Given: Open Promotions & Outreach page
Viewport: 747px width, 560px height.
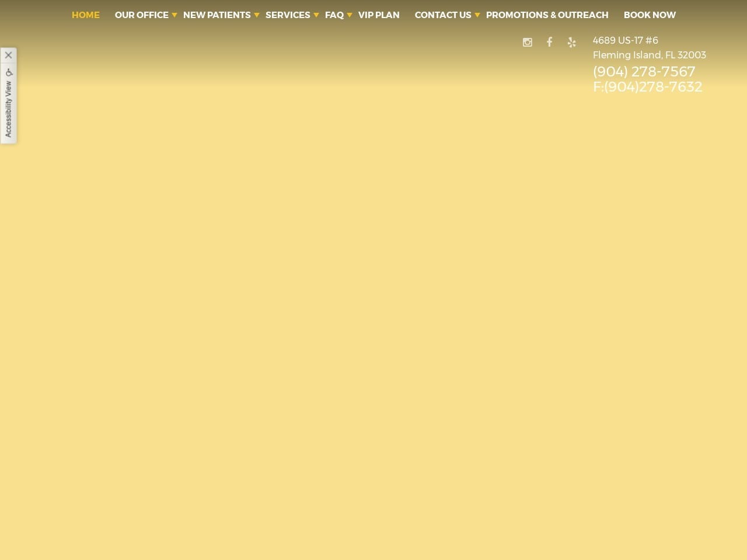Looking at the screenshot, I should pos(547,15).
